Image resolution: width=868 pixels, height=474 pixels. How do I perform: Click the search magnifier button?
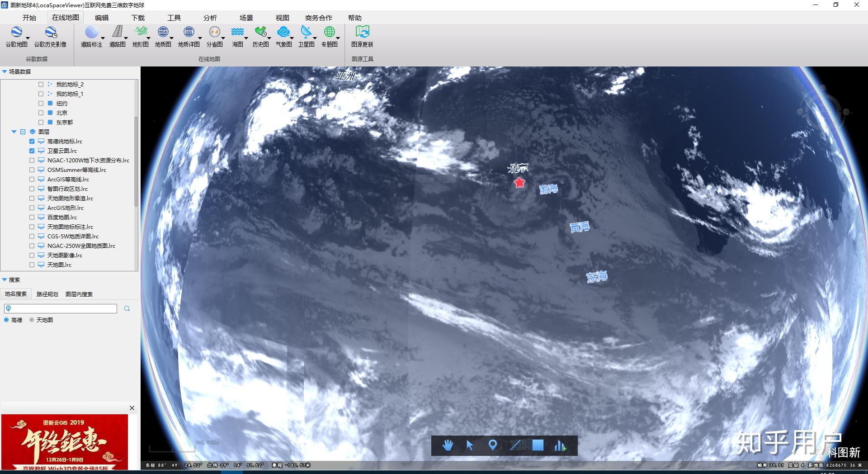tap(127, 308)
